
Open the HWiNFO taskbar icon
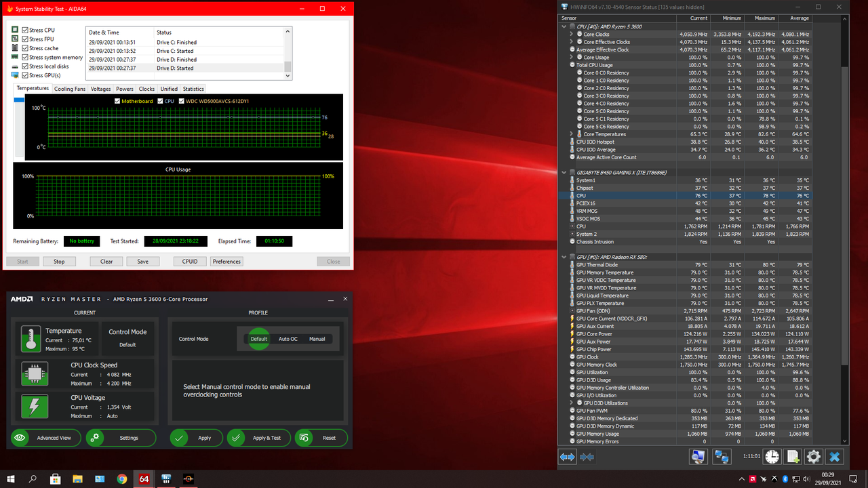pyautogui.click(x=165, y=479)
